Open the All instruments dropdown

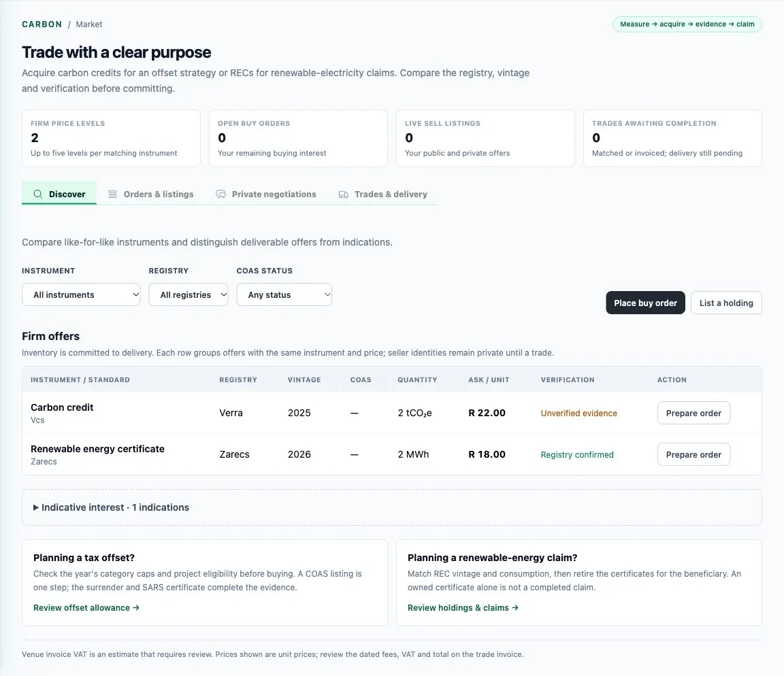(x=81, y=294)
